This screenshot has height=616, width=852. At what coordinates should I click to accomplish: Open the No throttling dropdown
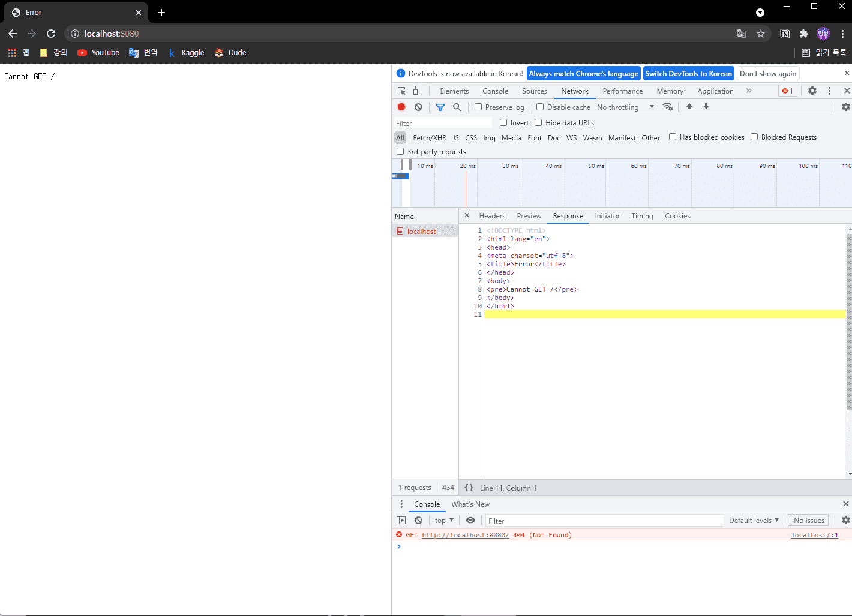(625, 107)
